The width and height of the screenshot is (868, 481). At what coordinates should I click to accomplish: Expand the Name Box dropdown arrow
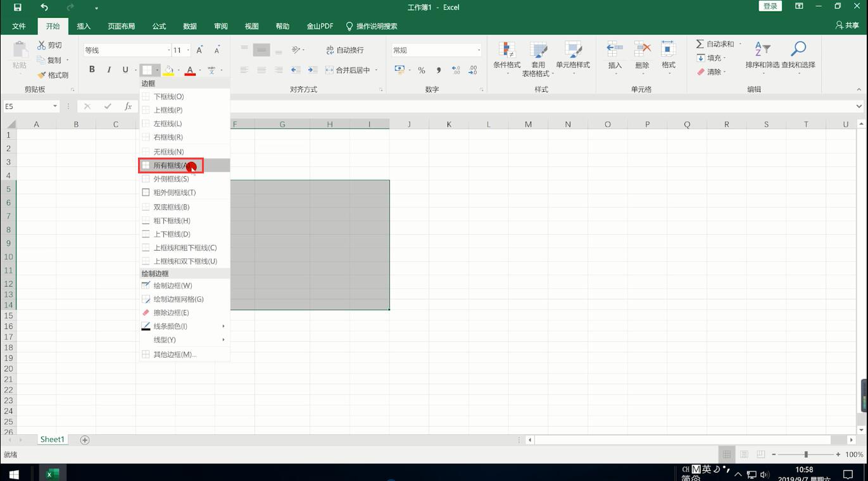click(55, 106)
